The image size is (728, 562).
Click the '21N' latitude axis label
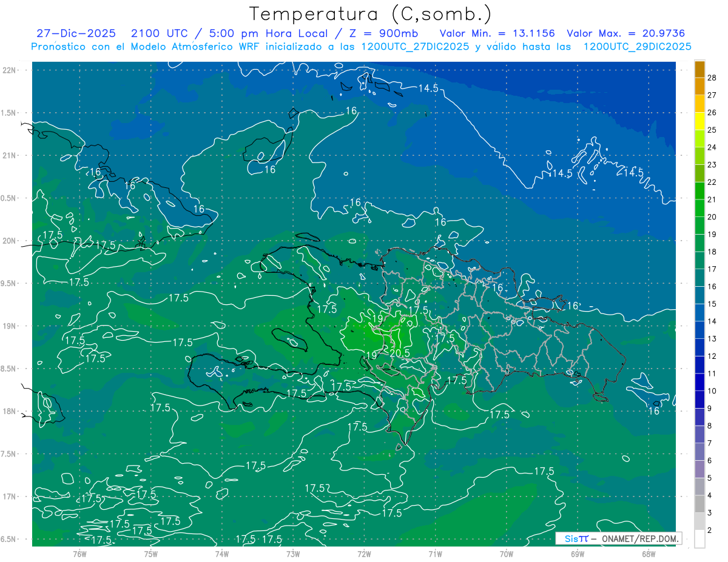[10, 156]
